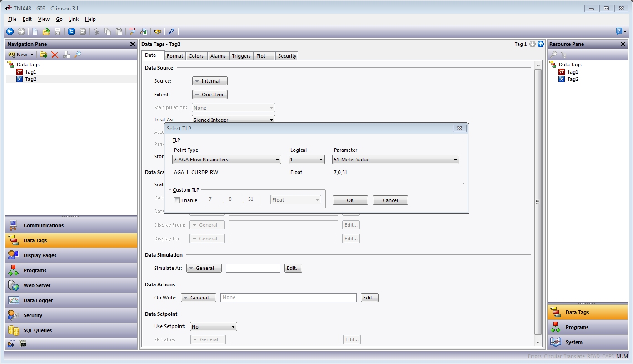The width and height of the screenshot is (633, 364).
Task: Click the grey Forward arrow toolbar icon
Action: tap(21, 31)
